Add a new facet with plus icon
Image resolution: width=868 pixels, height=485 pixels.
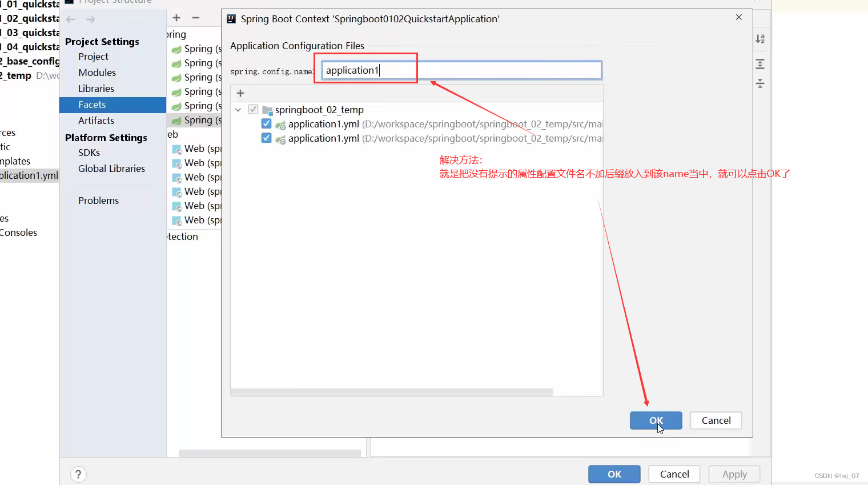coord(176,18)
